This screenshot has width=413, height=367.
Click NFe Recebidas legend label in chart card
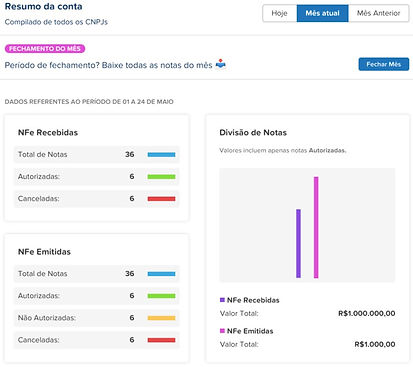coord(253,300)
